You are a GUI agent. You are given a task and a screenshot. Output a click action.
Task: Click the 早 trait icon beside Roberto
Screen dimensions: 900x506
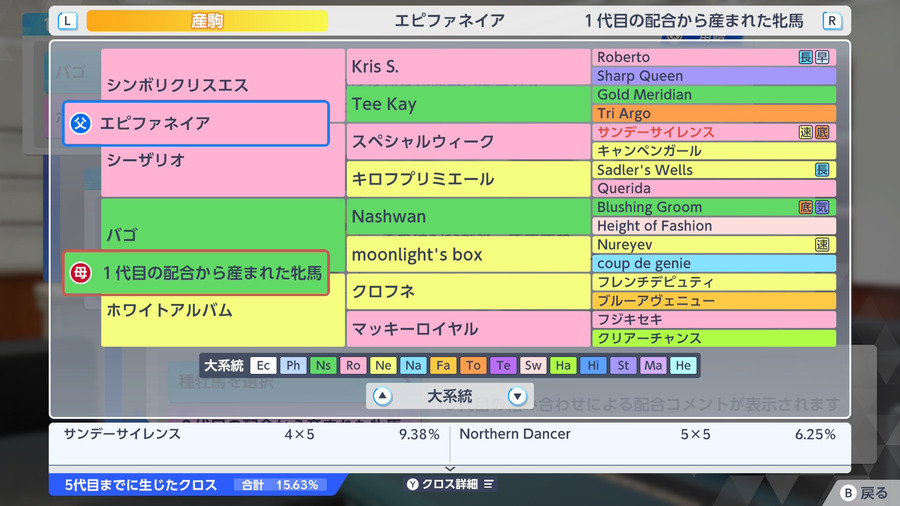(x=822, y=57)
